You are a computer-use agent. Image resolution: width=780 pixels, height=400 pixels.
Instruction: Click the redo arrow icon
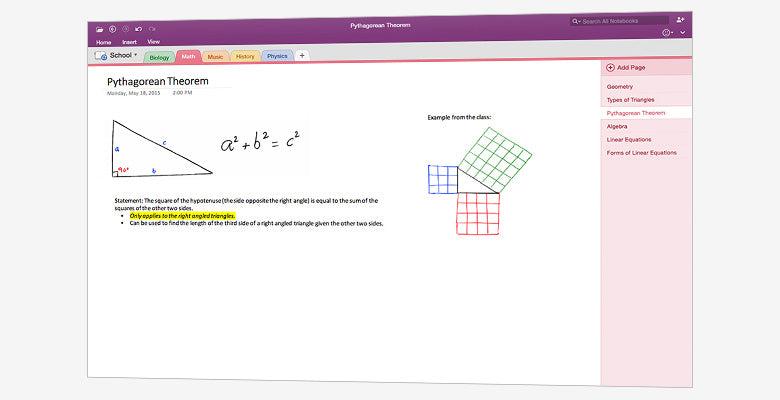tap(152, 28)
